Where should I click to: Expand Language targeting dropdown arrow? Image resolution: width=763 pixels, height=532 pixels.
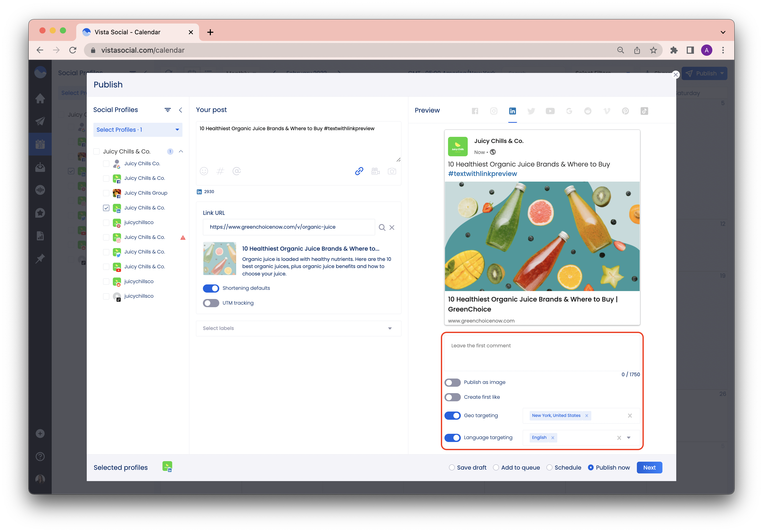pos(628,438)
